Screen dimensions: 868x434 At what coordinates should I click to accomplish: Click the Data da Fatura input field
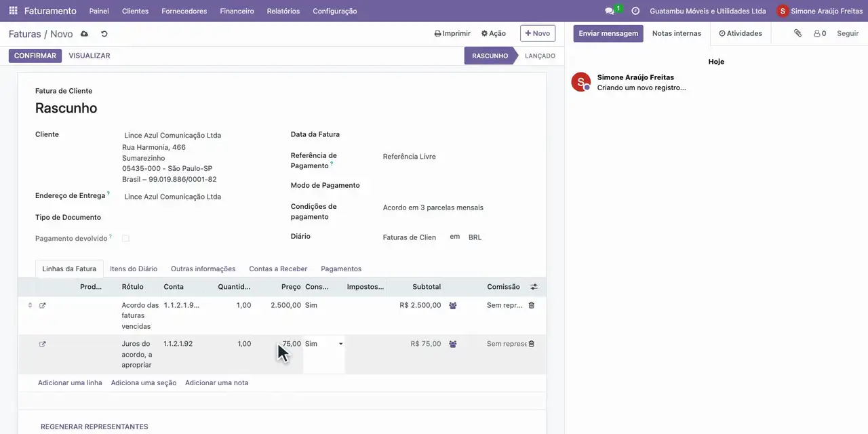(456, 134)
